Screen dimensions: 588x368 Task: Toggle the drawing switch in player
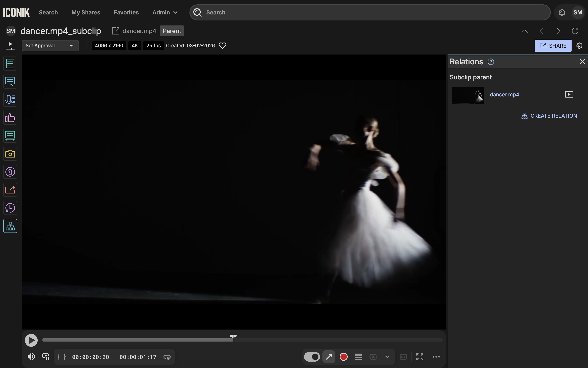pyautogui.click(x=312, y=357)
